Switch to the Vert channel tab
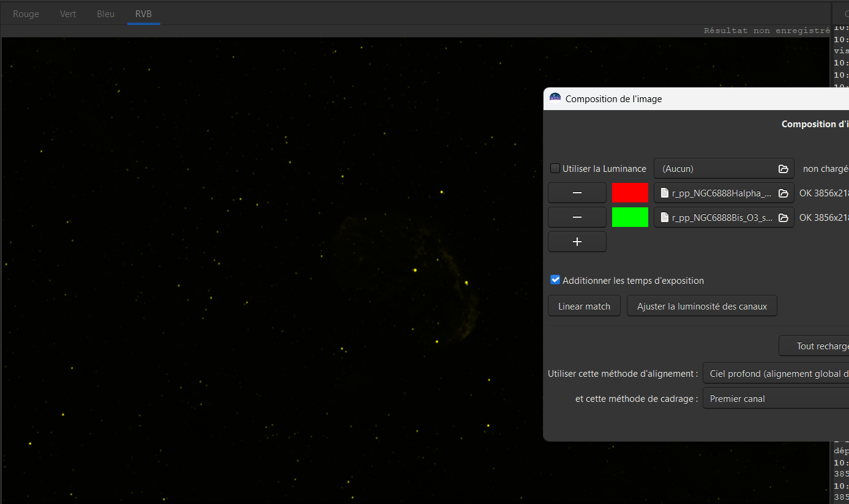 [x=68, y=14]
